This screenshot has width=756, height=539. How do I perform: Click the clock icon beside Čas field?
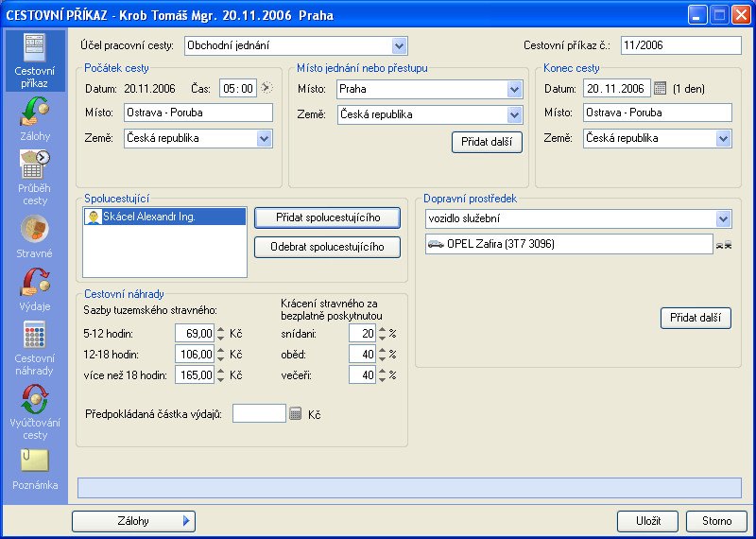point(266,88)
